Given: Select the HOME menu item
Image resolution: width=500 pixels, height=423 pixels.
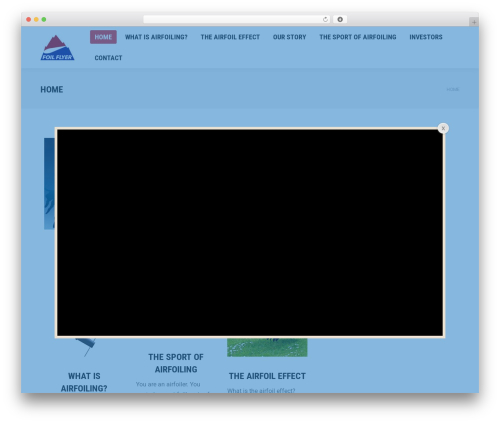Looking at the screenshot, I should pyautogui.click(x=103, y=37).
